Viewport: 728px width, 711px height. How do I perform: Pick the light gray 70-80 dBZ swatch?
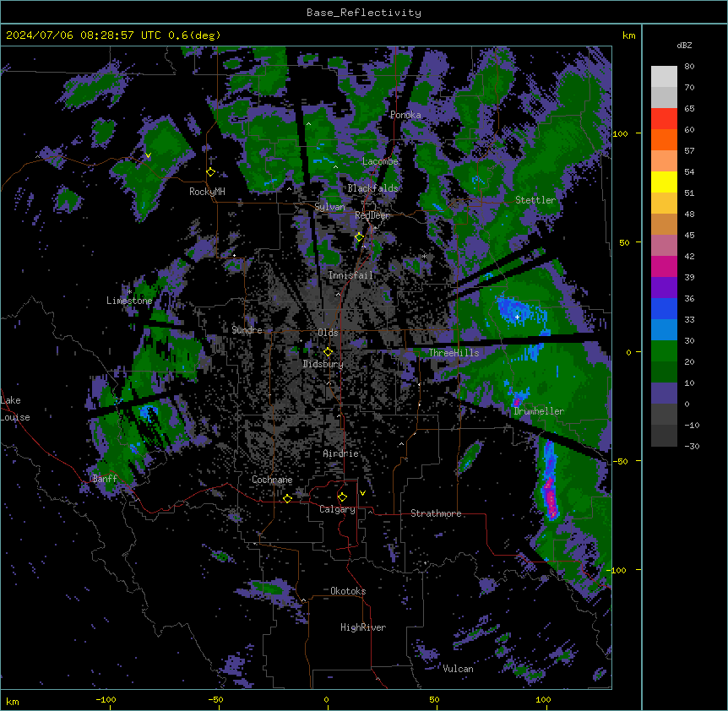[x=664, y=77]
